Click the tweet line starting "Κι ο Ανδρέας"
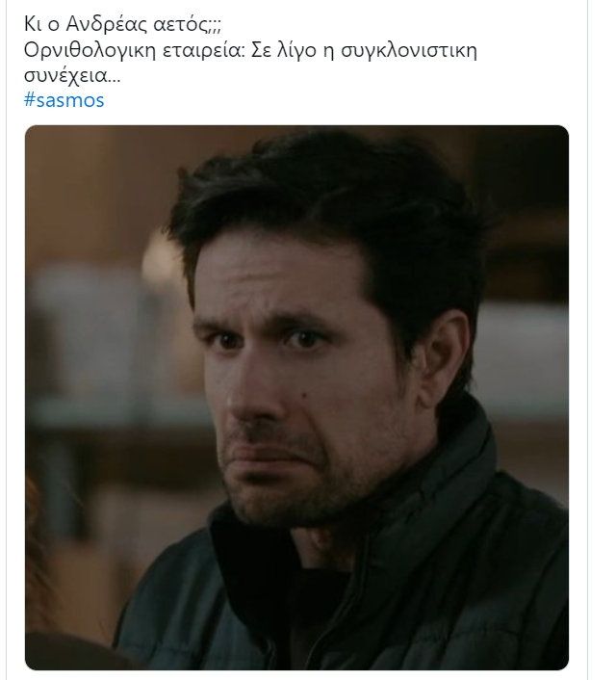 coord(122,24)
